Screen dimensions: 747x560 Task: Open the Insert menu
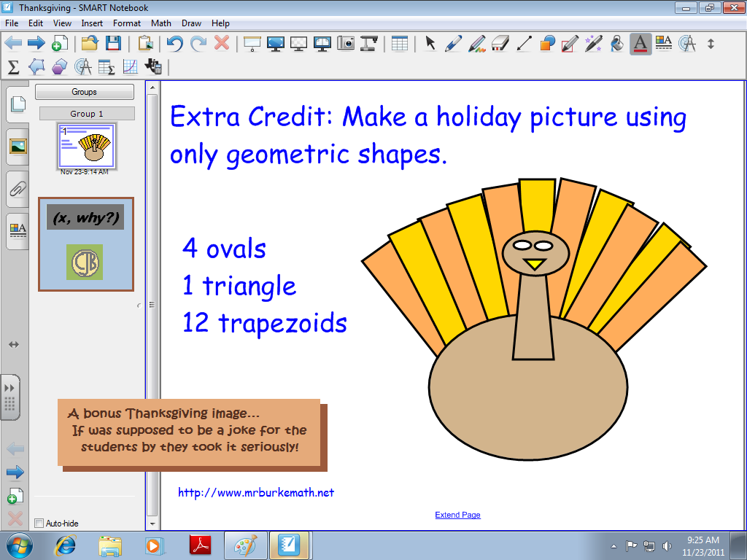[92, 23]
